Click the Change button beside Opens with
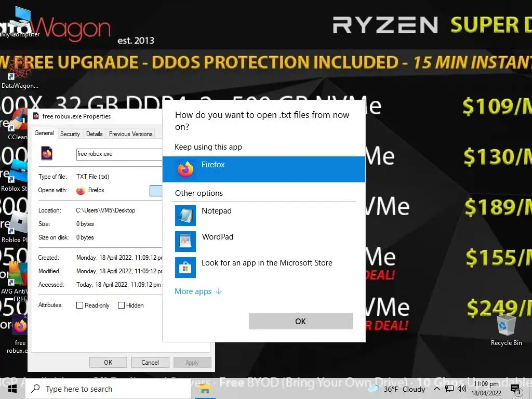The width and height of the screenshot is (532, 399). [156, 191]
